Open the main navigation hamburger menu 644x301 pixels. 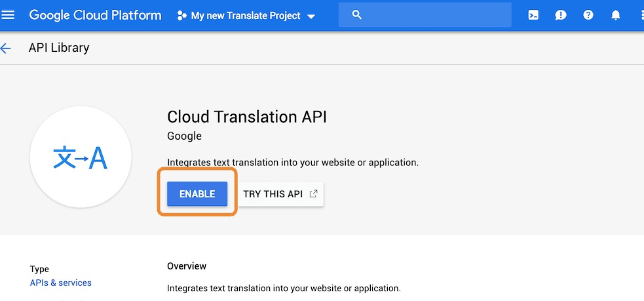pos(9,14)
